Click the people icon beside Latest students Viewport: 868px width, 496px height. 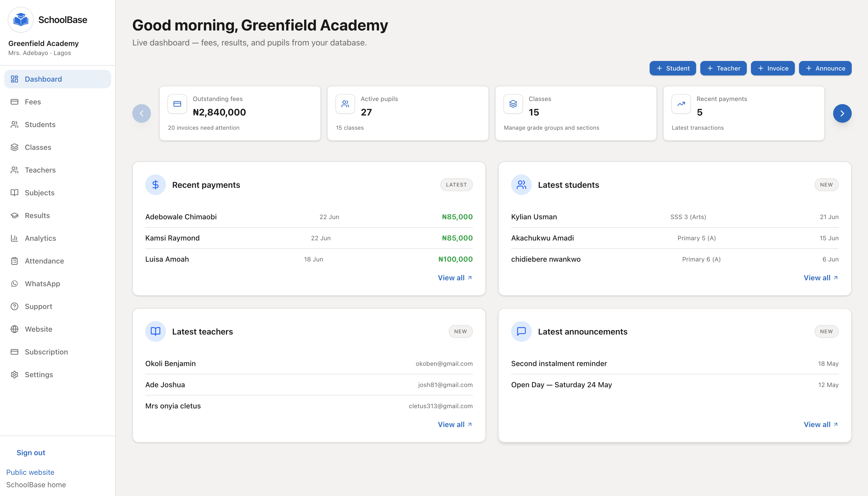521,185
